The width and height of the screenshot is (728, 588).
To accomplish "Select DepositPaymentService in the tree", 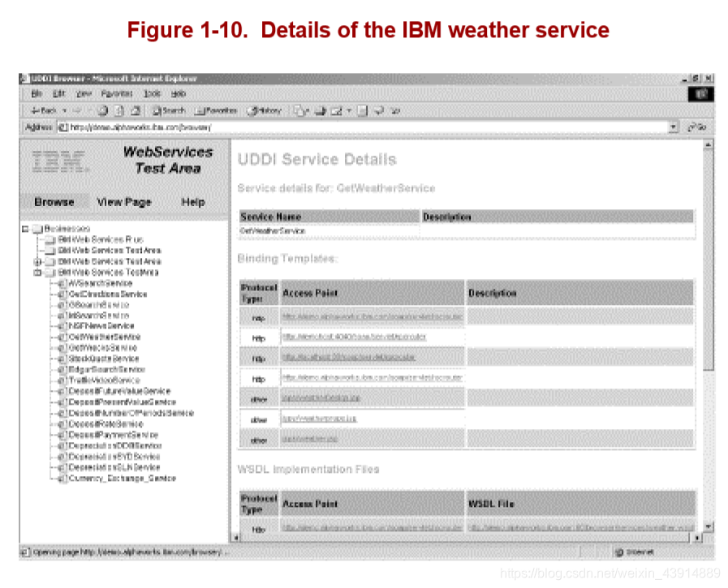I will coord(114,435).
